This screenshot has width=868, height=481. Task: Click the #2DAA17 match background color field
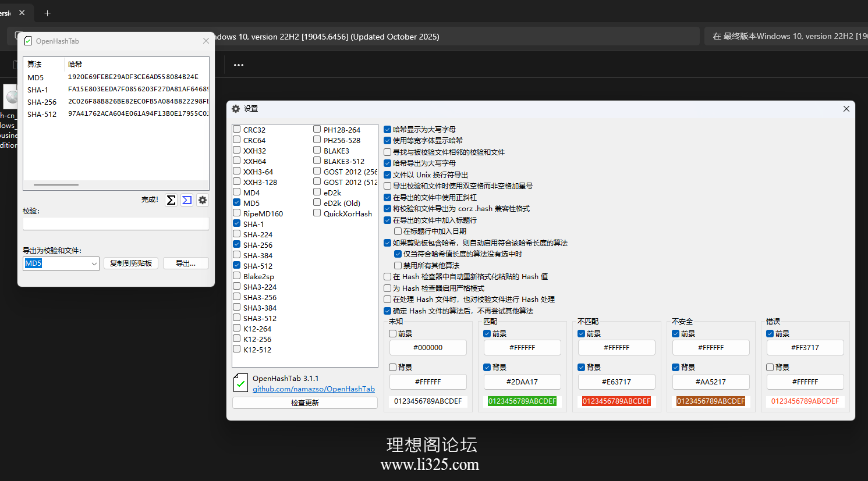(522, 382)
